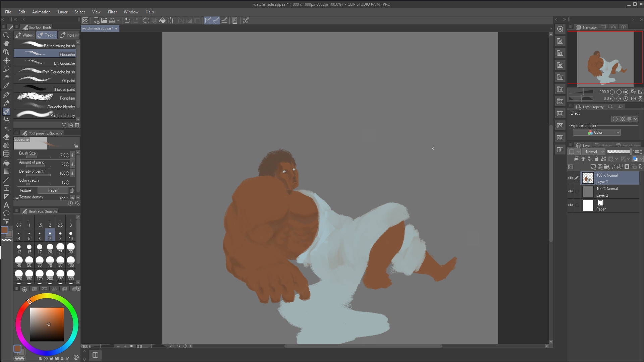This screenshot has height=362, width=644.
Task: Open Expression color dropdown
Action: point(597,132)
